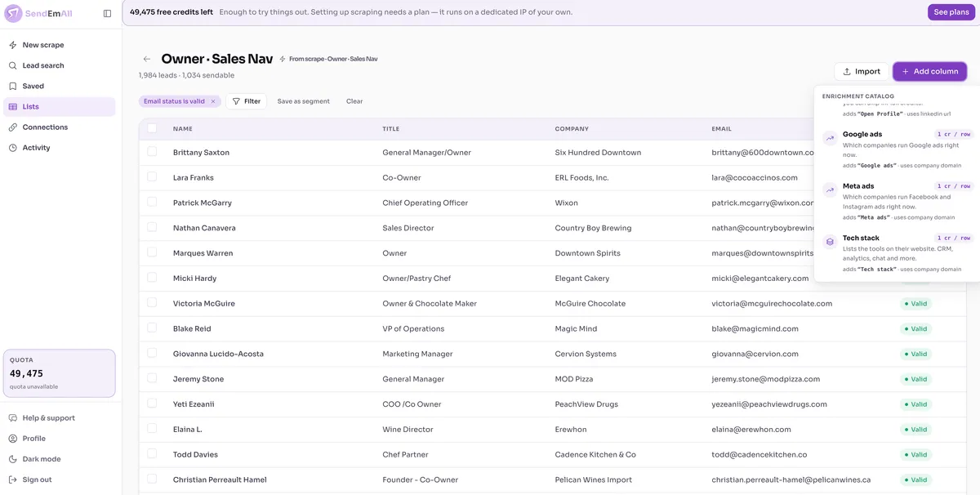This screenshot has width=980, height=495.
Task: Click the name Jeremy Stone
Action: pyautogui.click(x=198, y=379)
